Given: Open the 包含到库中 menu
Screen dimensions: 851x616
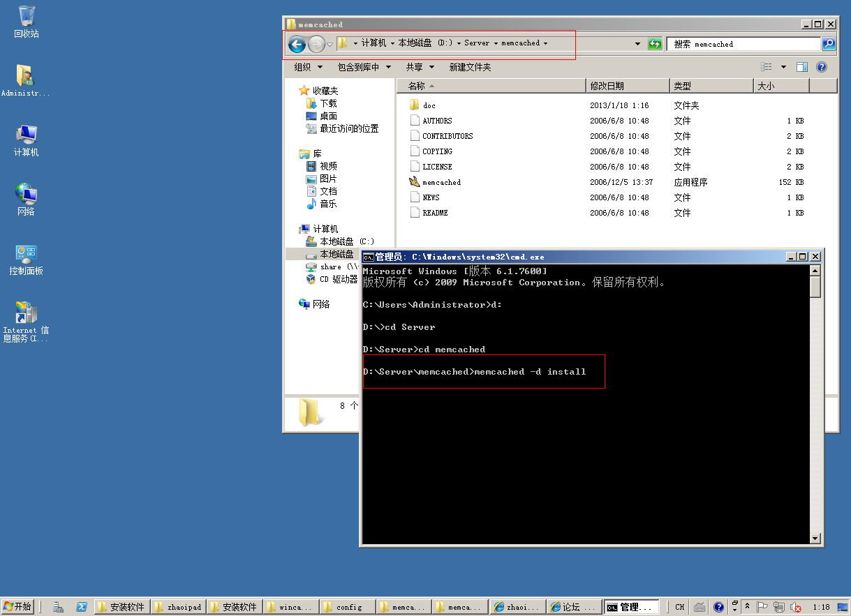Looking at the screenshot, I should tap(363, 68).
